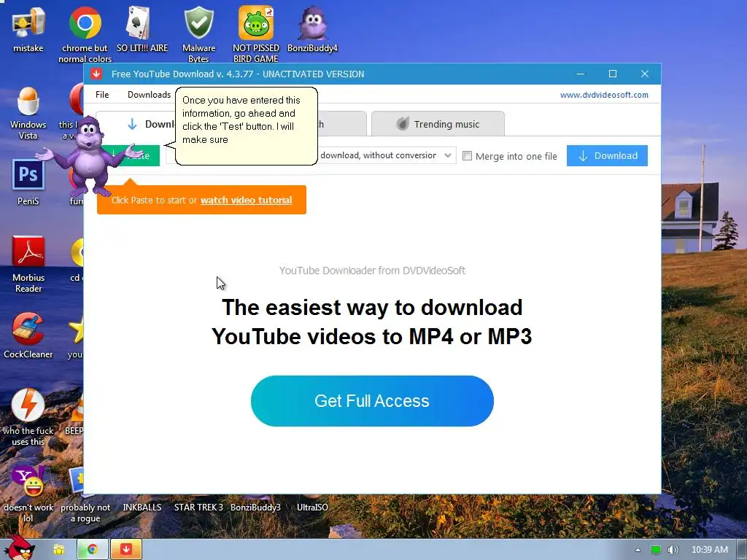Open the taskbar folder explorer icon
Image resolution: width=747 pixels, height=560 pixels.
click(x=58, y=550)
